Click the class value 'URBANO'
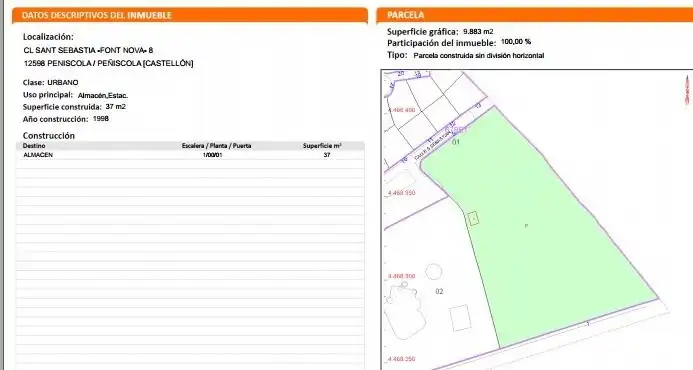This screenshot has height=370, width=693. (x=63, y=83)
